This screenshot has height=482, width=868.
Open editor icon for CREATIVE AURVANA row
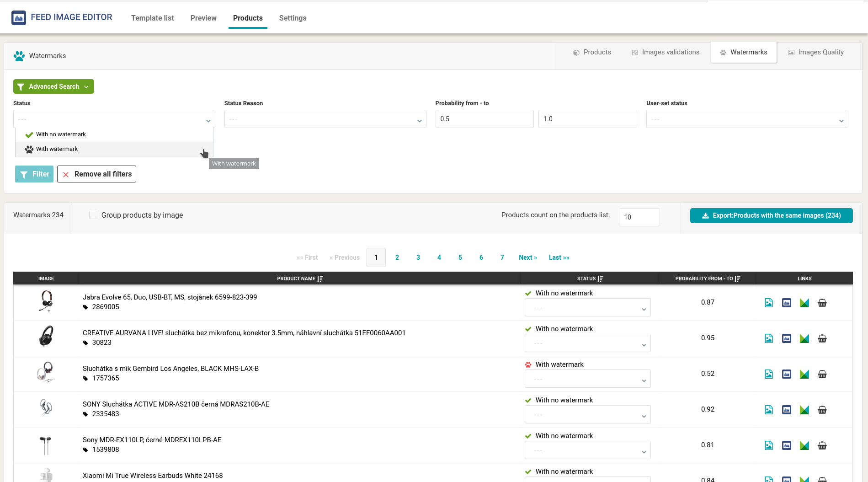(787, 338)
